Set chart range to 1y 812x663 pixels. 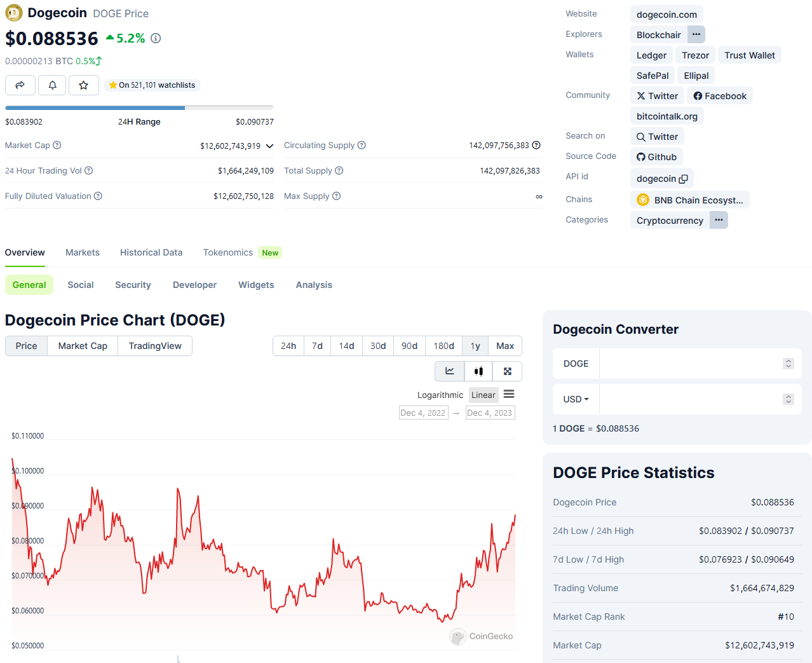[x=475, y=346]
